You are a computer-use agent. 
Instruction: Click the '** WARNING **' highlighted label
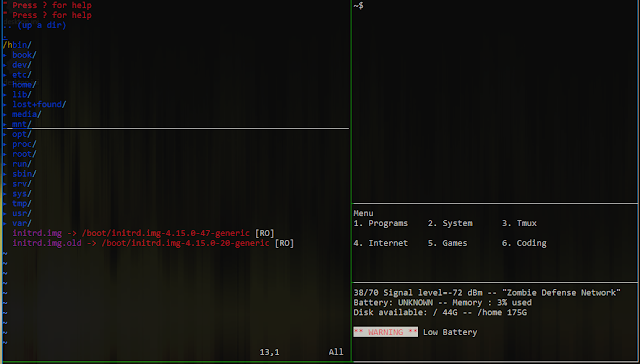pyautogui.click(x=386, y=332)
